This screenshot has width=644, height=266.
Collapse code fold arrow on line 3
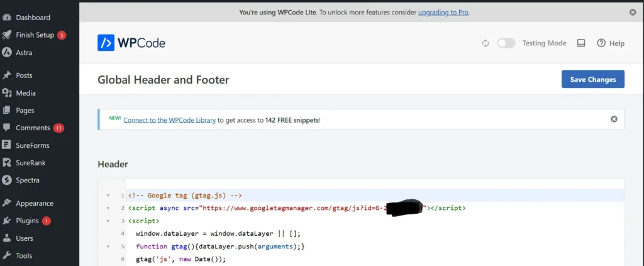(x=108, y=221)
